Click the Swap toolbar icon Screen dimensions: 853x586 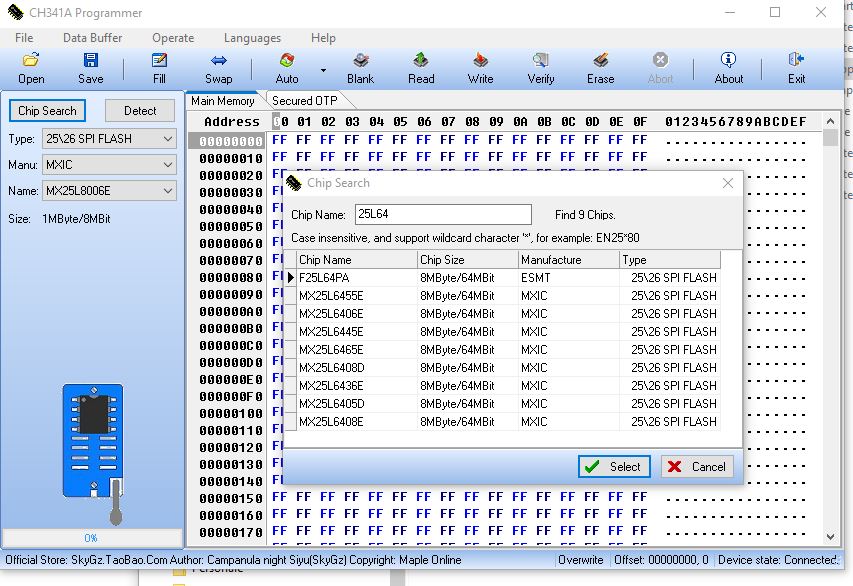tap(219, 68)
